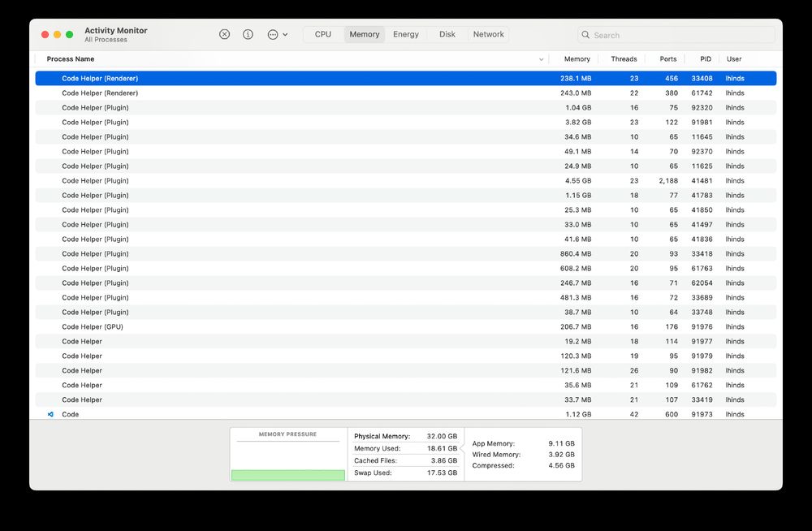Select Code Helper with PID 33419

pos(405,400)
